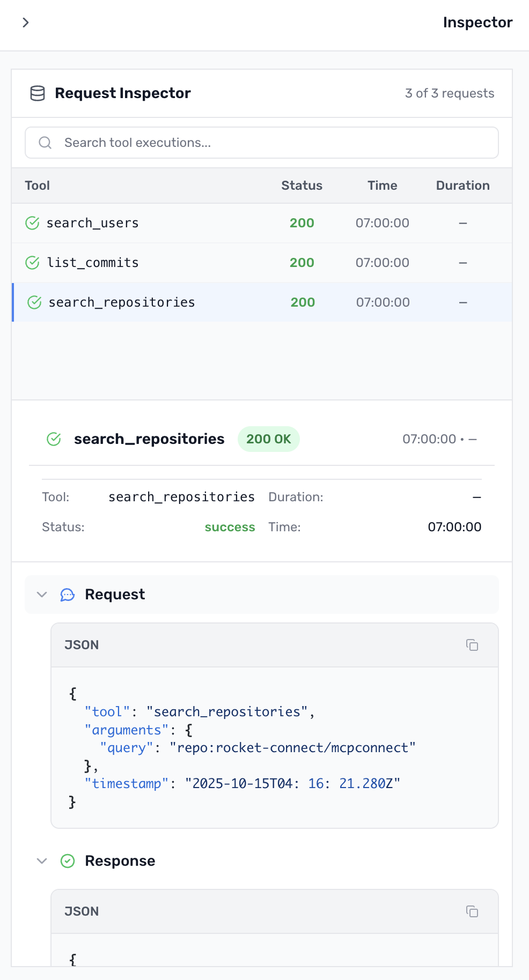Select the search_repositories request row

pyautogui.click(x=161, y=302)
